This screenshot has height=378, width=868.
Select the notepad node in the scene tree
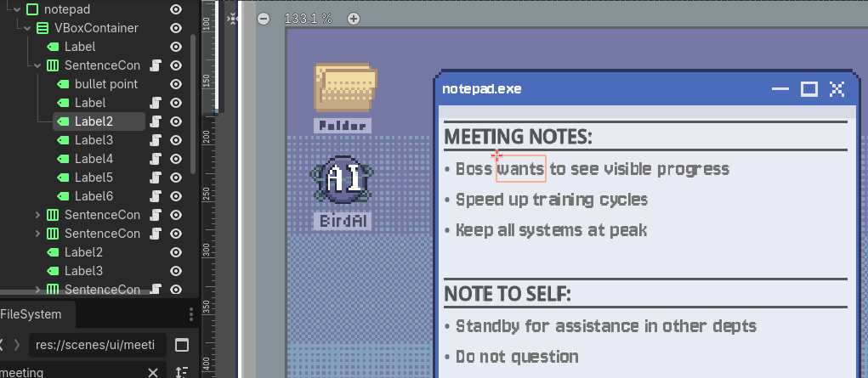[x=67, y=9]
